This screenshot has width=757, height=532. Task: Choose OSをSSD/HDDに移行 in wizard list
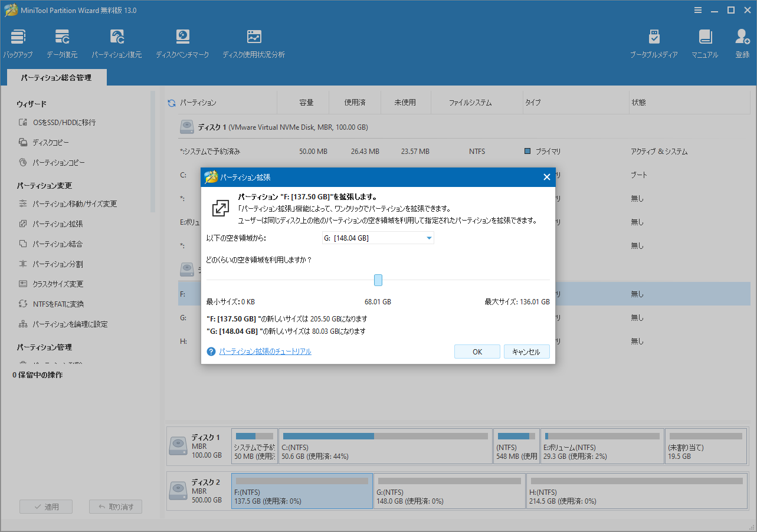click(64, 123)
